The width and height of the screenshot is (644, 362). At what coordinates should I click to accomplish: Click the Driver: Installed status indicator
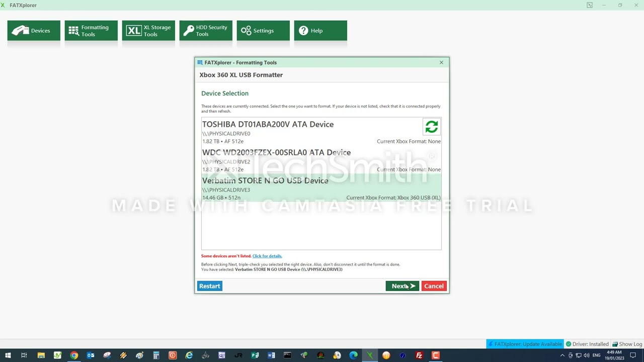coord(587,344)
